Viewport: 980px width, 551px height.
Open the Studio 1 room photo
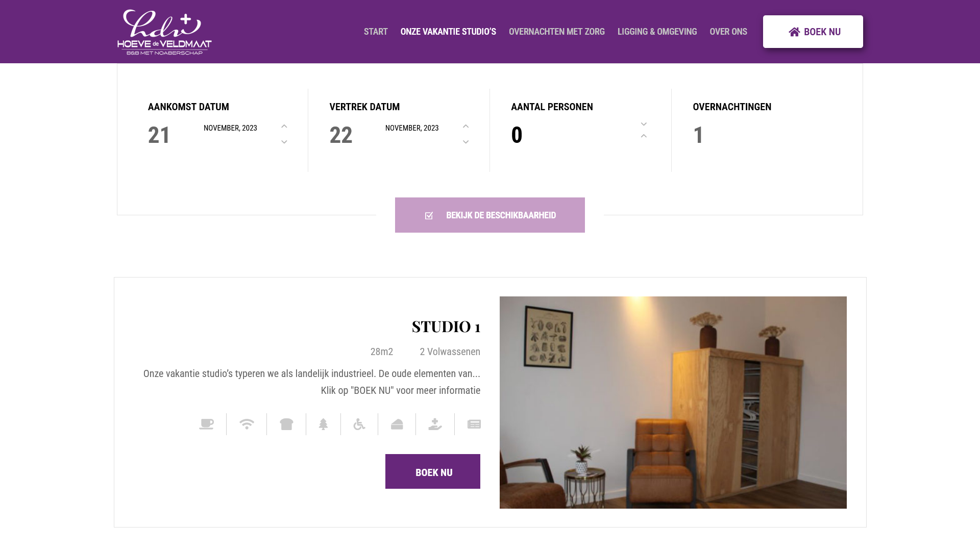point(673,402)
